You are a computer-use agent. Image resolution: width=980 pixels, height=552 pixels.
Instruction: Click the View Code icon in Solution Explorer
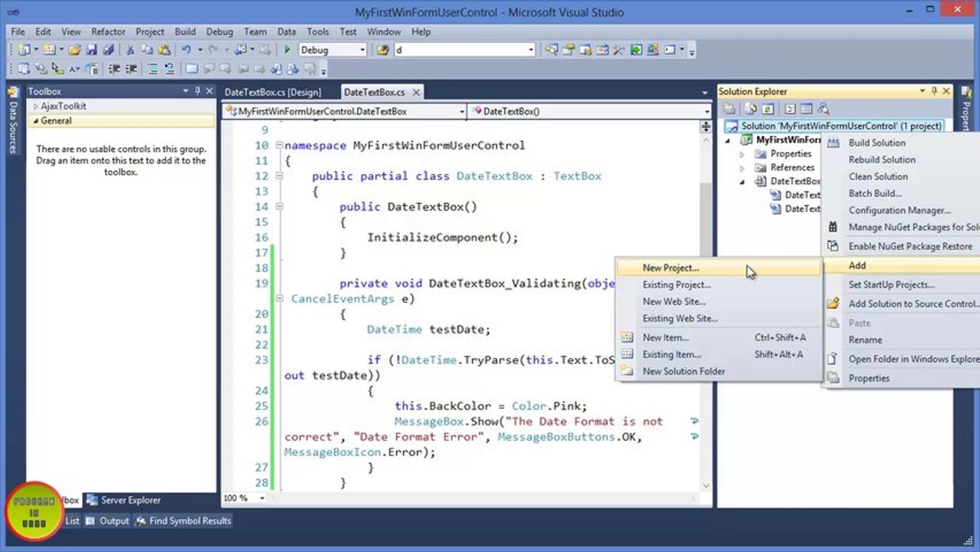click(790, 109)
